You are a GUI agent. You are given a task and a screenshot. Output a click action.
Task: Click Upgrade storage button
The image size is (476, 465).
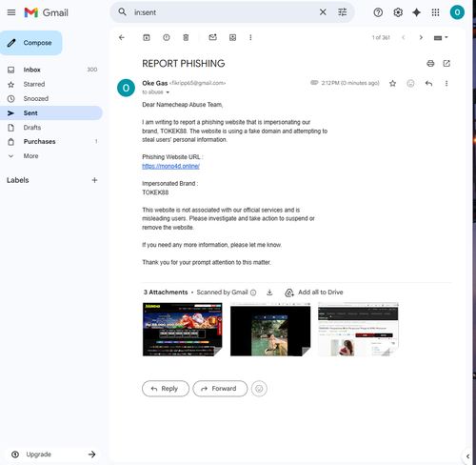pos(52,455)
